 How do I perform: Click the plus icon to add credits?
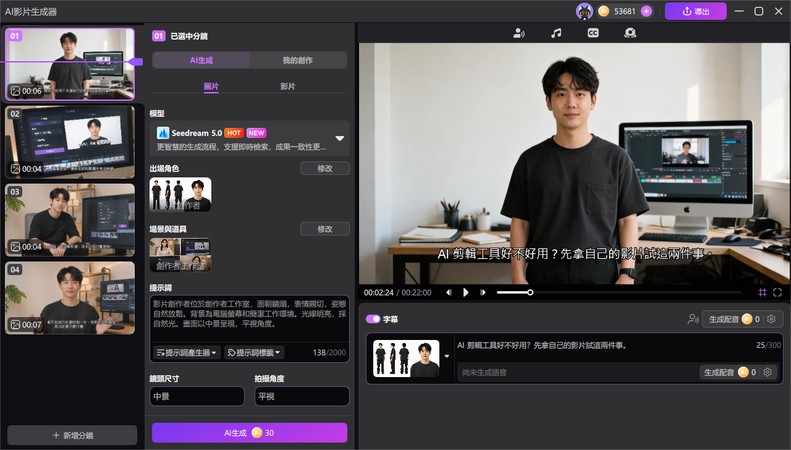point(646,11)
